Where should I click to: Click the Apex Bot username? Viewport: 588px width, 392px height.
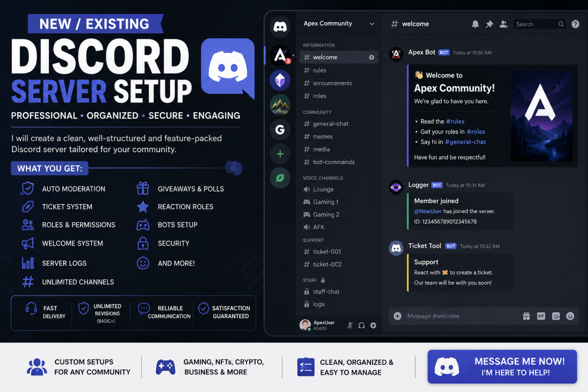click(422, 52)
